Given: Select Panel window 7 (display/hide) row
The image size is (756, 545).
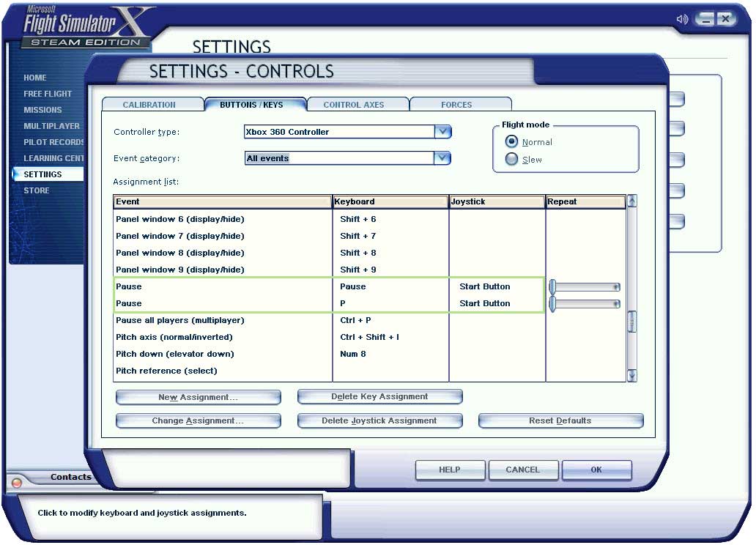Looking at the screenshot, I should click(x=369, y=236).
